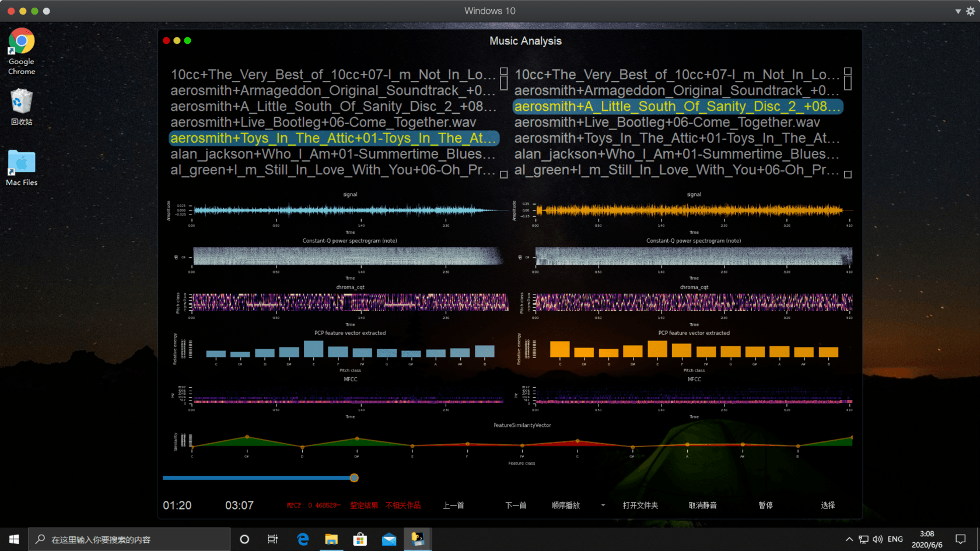Click previous track button 上一首
This screenshot has width=980, height=551.
[453, 506]
